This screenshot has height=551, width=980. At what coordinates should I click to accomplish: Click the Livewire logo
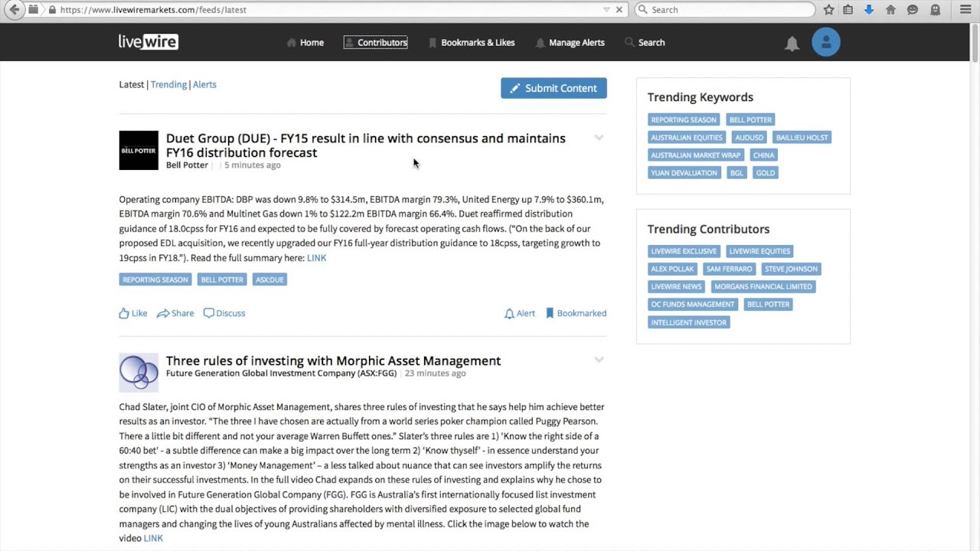149,42
